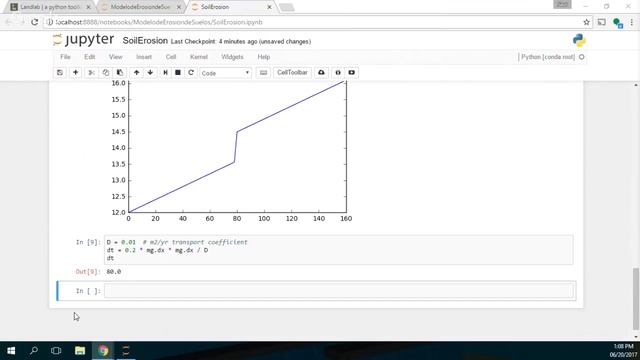Open the File menu
640x360 pixels.
[65, 57]
